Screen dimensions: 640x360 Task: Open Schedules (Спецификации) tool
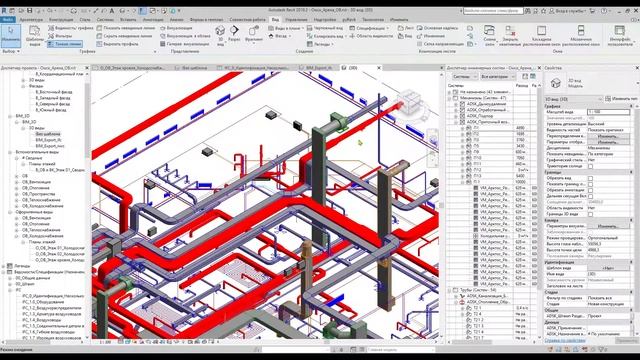(369, 28)
